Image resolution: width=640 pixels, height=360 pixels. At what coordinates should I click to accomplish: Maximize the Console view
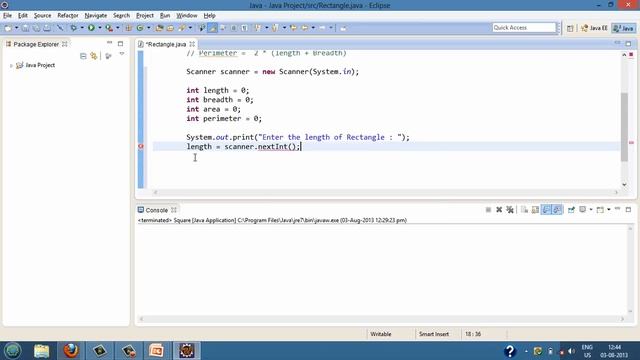(628, 209)
